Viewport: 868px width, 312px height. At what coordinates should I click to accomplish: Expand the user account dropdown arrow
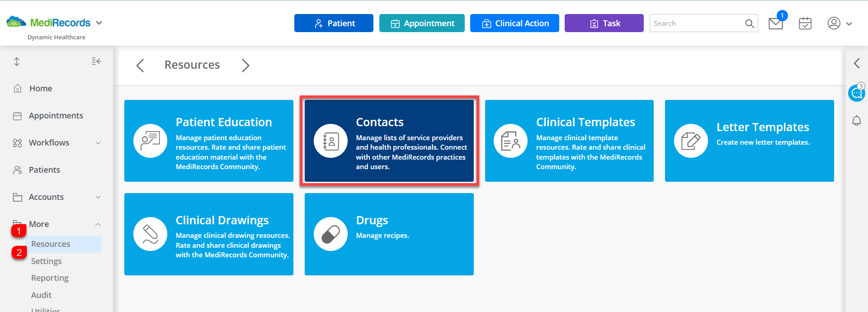click(849, 24)
